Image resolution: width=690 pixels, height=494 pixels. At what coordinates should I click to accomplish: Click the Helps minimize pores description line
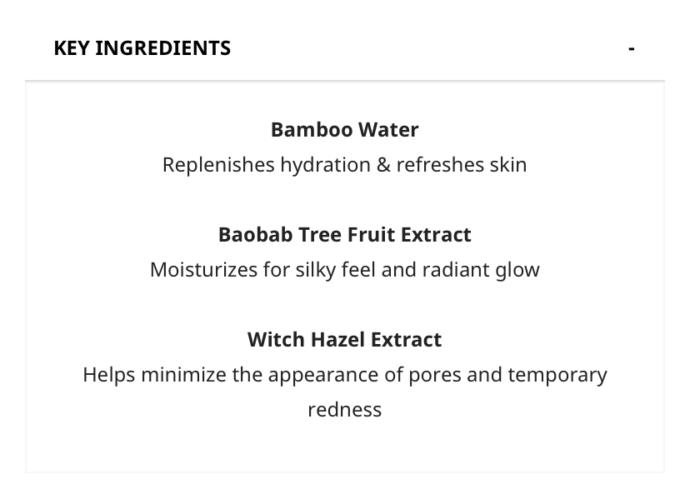coord(345,375)
